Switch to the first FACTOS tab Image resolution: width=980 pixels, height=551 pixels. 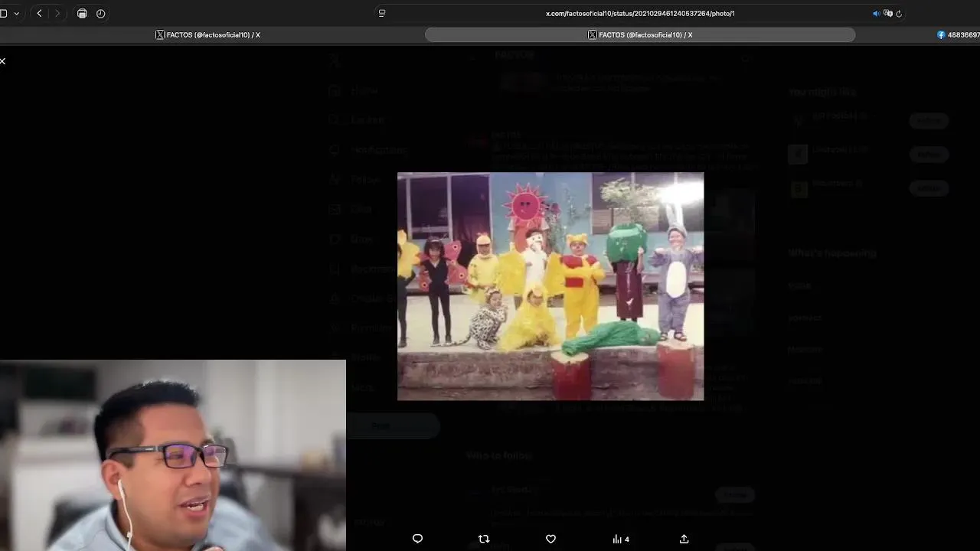pos(208,34)
